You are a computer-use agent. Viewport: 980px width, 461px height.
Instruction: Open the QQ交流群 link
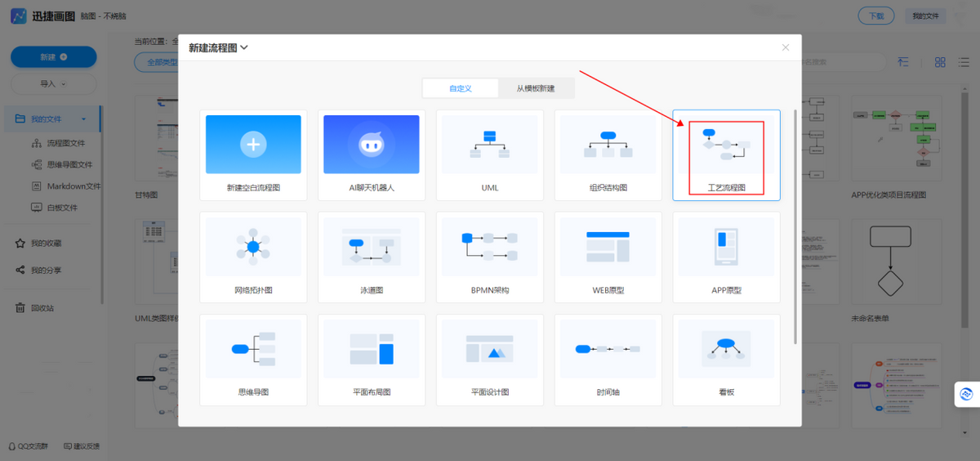click(x=28, y=446)
